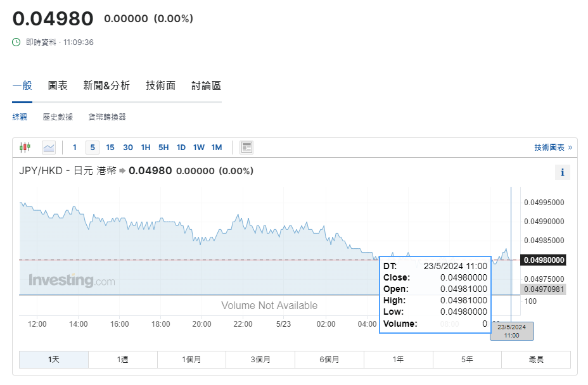Open the 貨幣轉換器 tool
This screenshot has height=385, width=588.
coord(106,117)
